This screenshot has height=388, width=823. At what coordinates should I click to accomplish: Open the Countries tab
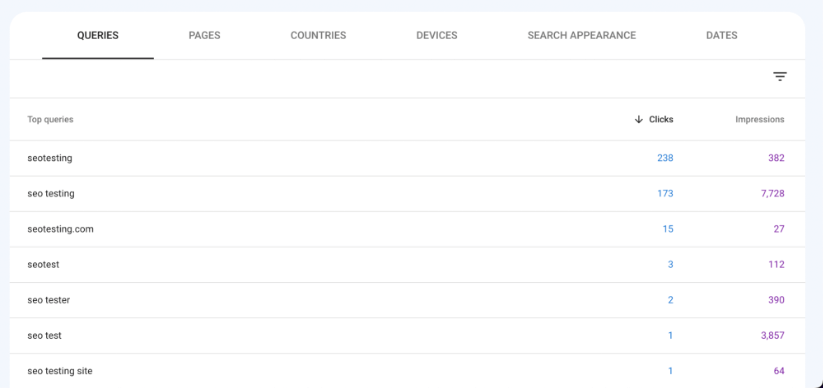coord(318,36)
